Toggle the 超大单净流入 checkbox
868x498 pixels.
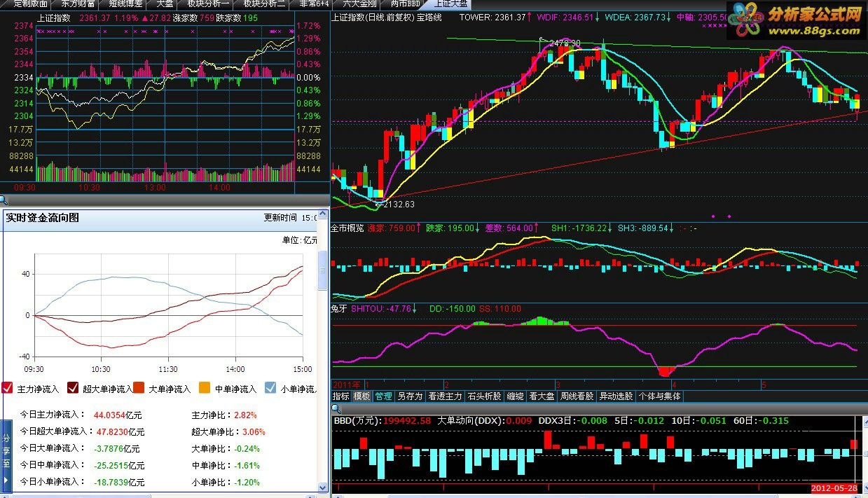[x=73, y=388]
